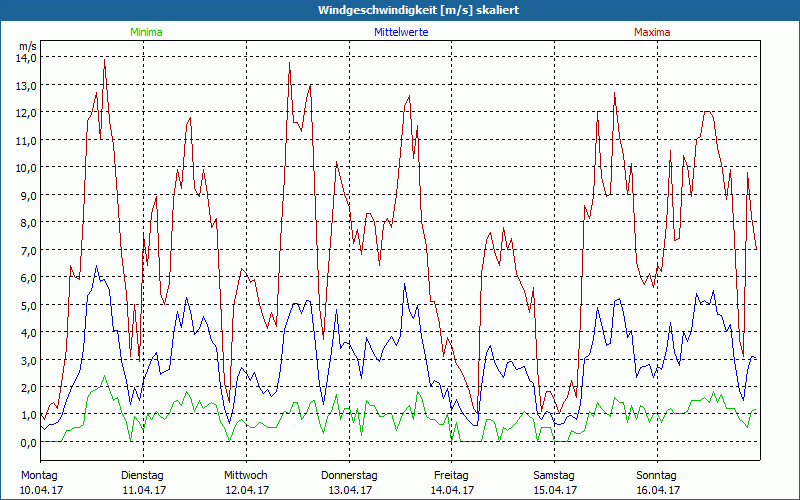Click the Dienstag day label
Screen dimensions: 800x500
pos(142,476)
